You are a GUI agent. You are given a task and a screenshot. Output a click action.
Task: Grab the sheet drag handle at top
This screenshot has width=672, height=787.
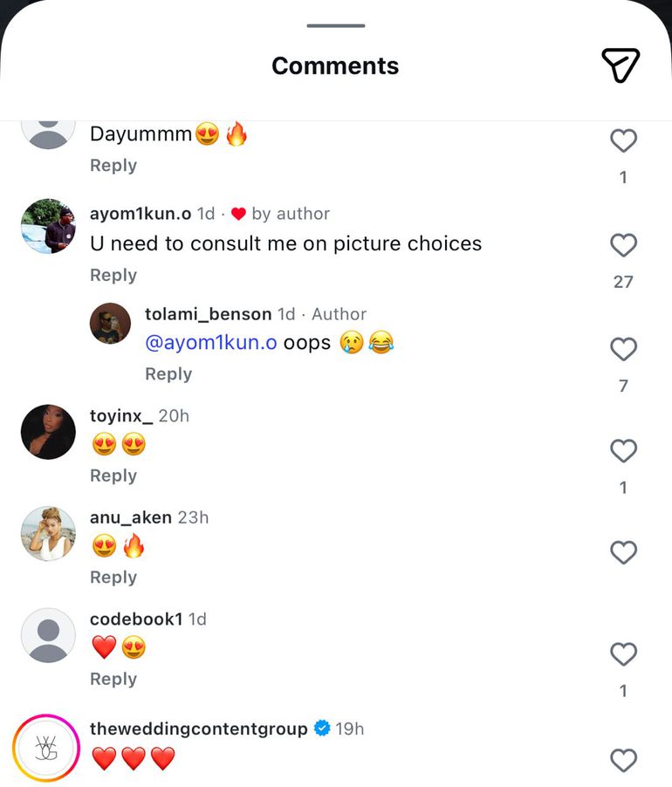pyautogui.click(x=336, y=25)
